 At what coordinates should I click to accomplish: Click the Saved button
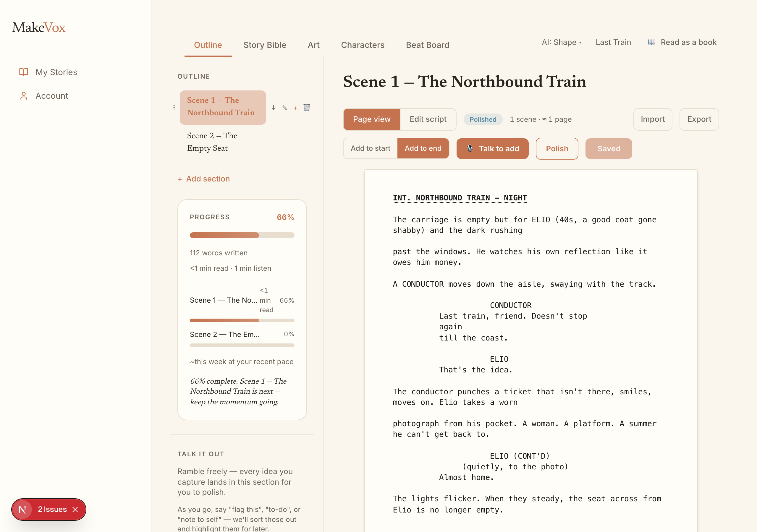tap(608, 149)
